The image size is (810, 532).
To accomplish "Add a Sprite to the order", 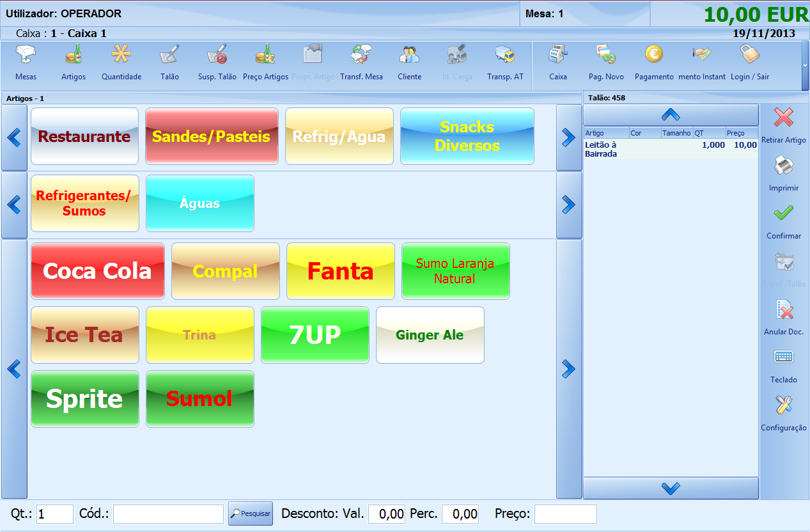I will [84, 399].
